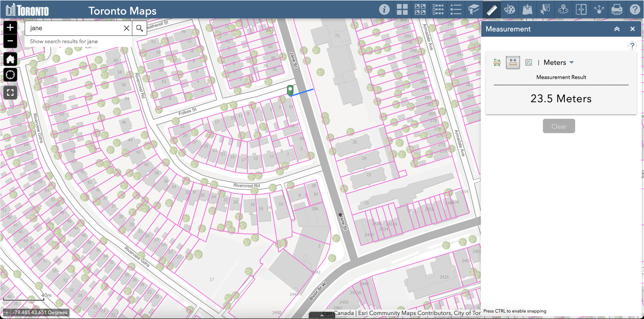Click the graduation cap bookmark icon
The width and height of the screenshot is (644, 319).
click(x=473, y=10)
